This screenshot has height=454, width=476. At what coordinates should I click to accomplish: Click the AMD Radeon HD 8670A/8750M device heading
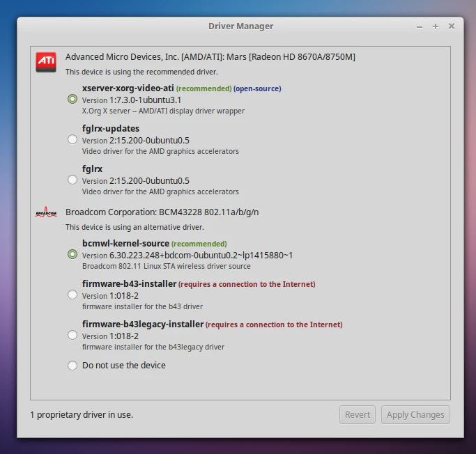210,57
